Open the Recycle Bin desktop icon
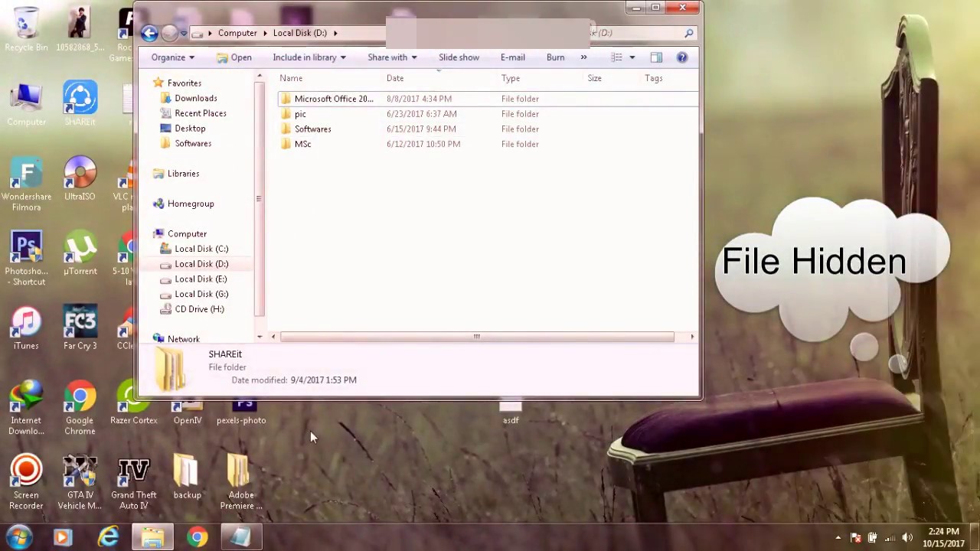The width and height of the screenshot is (980, 551). point(26,29)
